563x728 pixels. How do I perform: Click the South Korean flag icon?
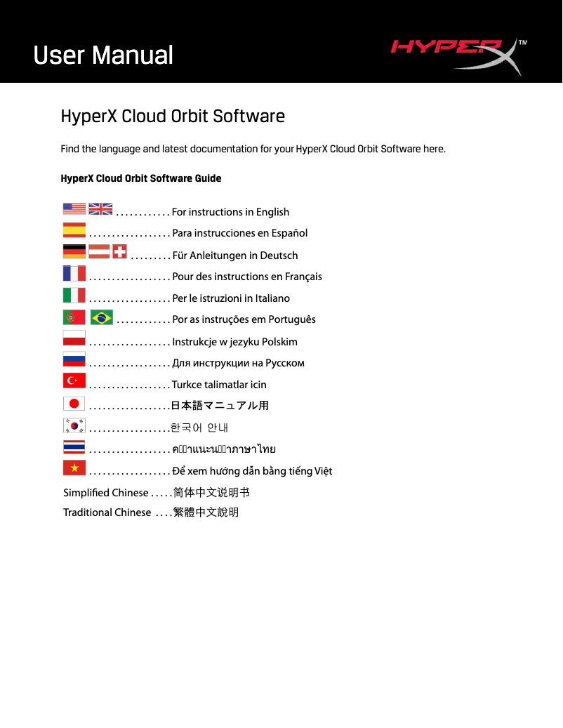[74, 423]
